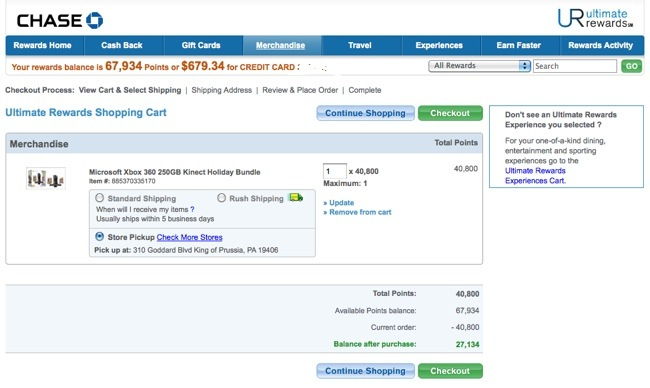
Task: Click the $679.34 rewards balance amount
Action: (203, 66)
